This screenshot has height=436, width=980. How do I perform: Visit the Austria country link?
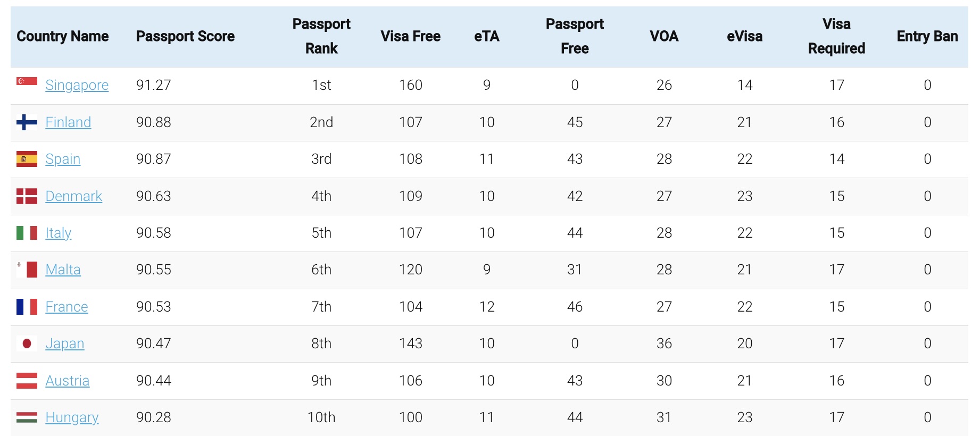(68, 381)
